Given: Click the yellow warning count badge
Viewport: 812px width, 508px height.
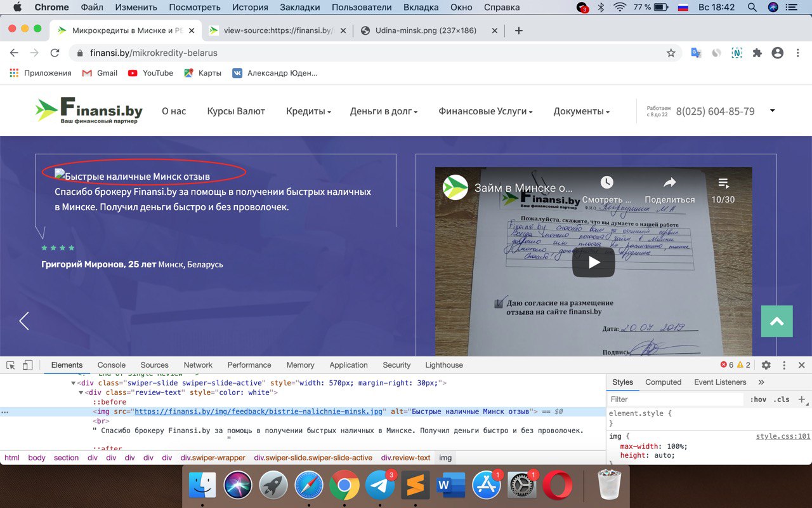Looking at the screenshot, I should pos(744,365).
